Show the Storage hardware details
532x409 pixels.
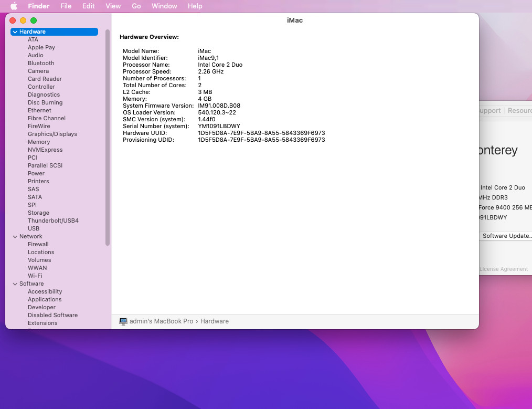[38, 213]
